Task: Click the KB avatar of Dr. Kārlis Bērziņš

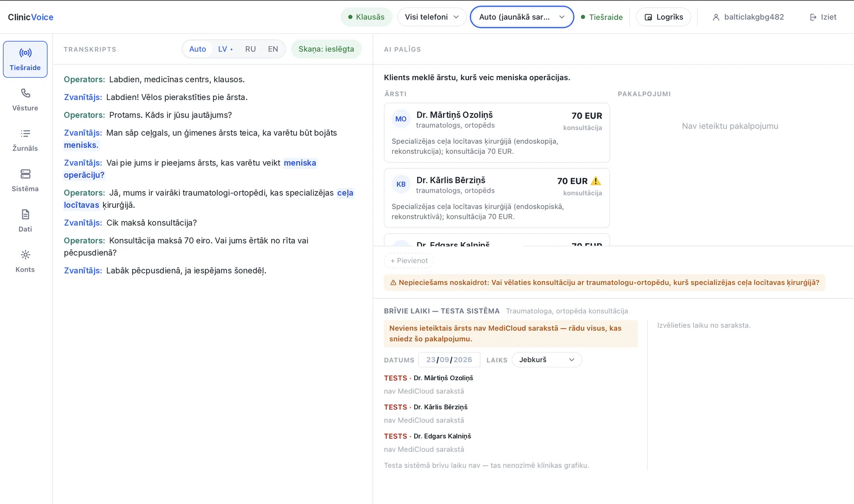Action: click(401, 184)
